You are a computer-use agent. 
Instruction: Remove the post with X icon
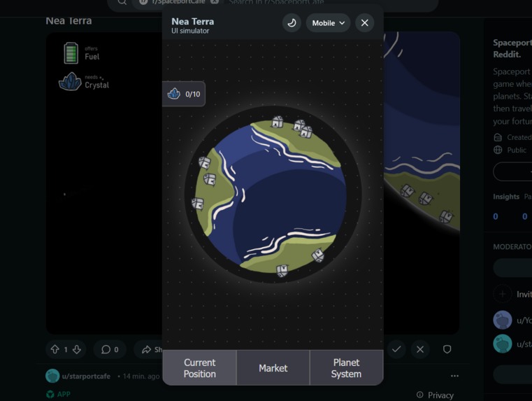point(420,349)
